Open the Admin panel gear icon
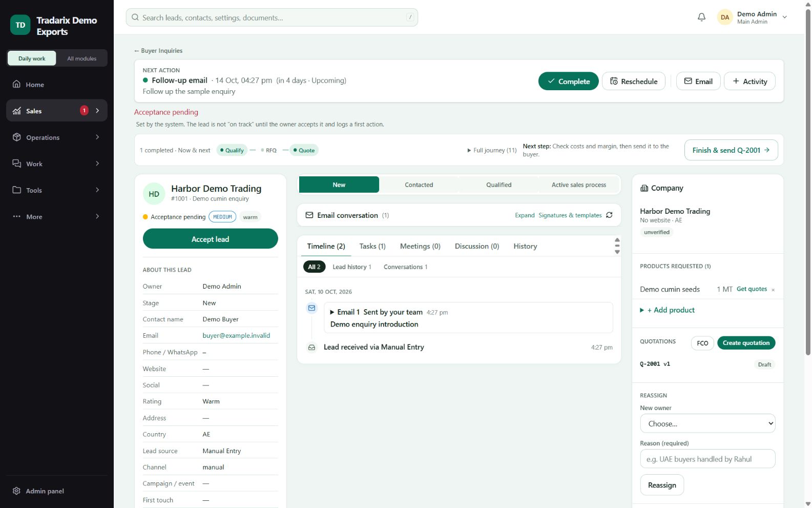This screenshot has height=508, width=812. [16, 491]
